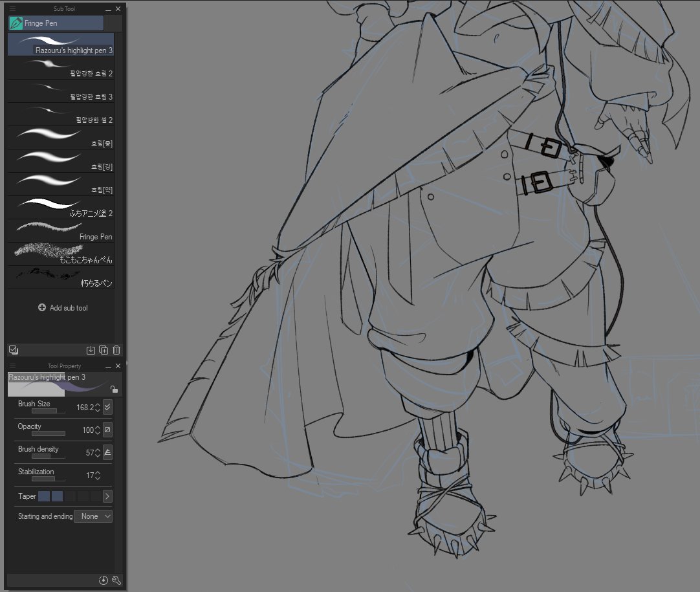Click the Brush Size value 168.2

pyautogui.click(x=85, y=407)
